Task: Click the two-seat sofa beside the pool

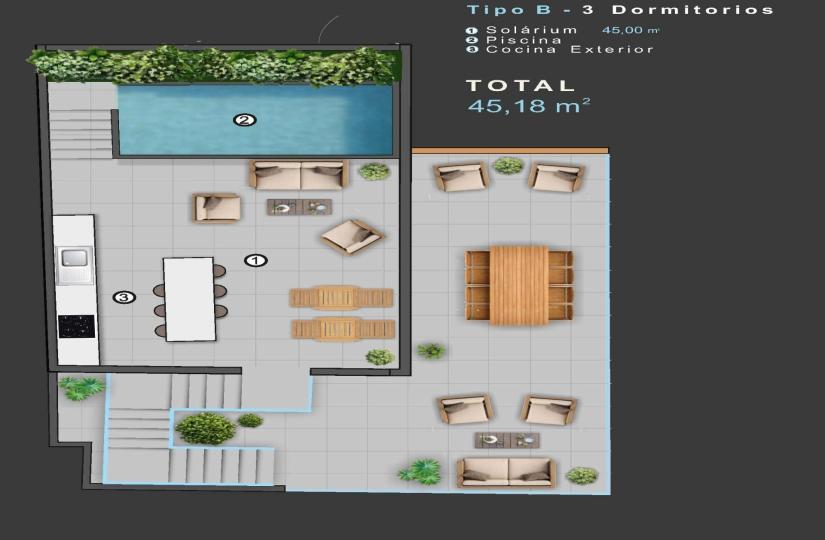Action: [298, 175]
